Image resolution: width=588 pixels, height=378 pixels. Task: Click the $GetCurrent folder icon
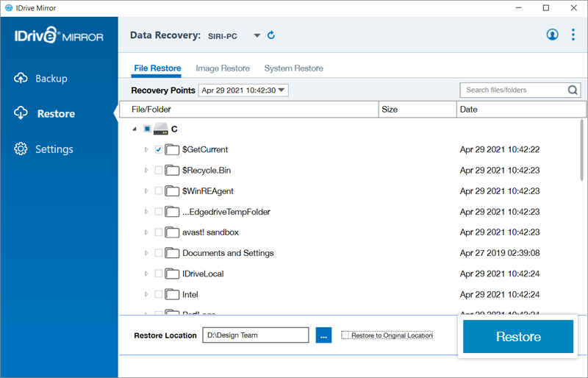click(172, 149)
